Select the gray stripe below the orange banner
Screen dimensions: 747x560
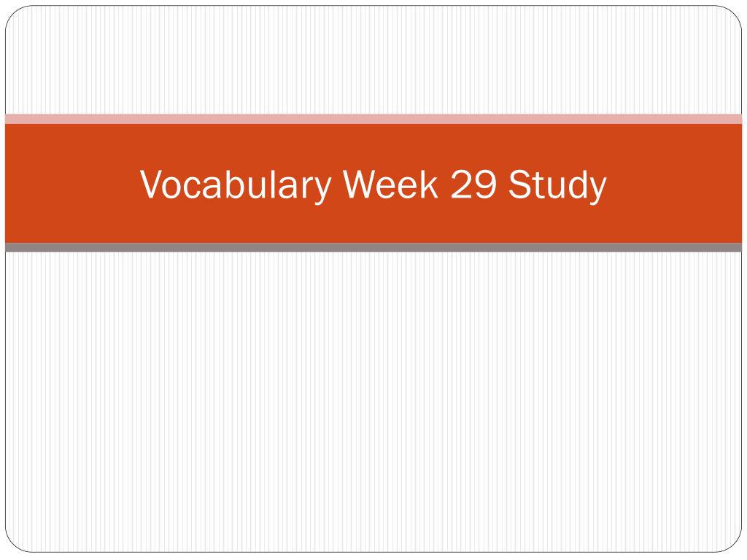pos(373,247)
